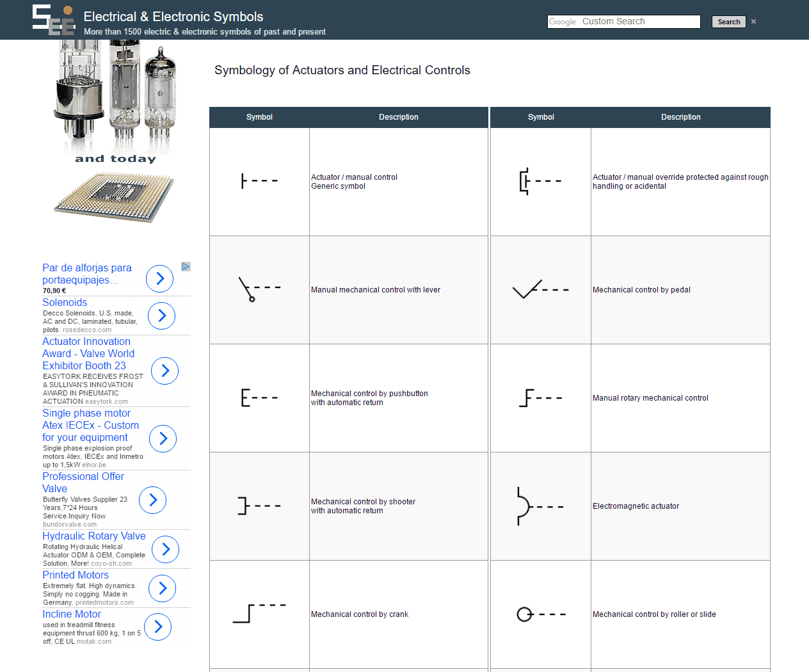The width and height of the screenshot is (809, 672).
Task: Click the shooter control symbol
Action: (259, 506)
